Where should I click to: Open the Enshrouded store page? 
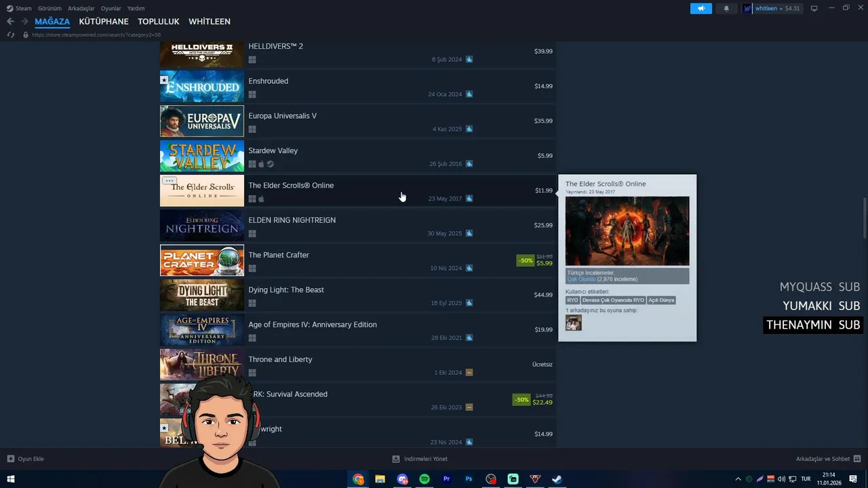pyautogui.click(x=357, y=86)
